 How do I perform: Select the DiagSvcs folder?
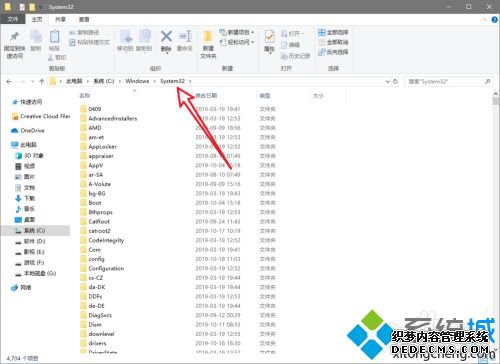[96, 315]
